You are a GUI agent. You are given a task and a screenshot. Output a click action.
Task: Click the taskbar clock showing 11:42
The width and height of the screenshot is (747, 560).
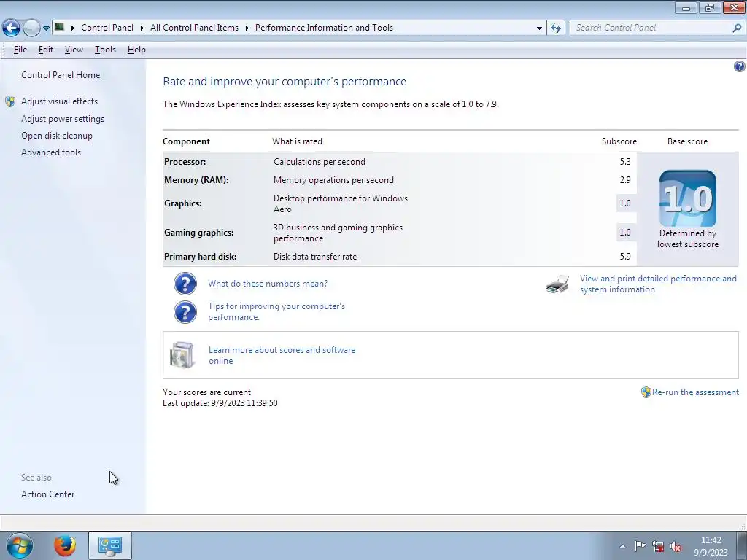(711, 546)
